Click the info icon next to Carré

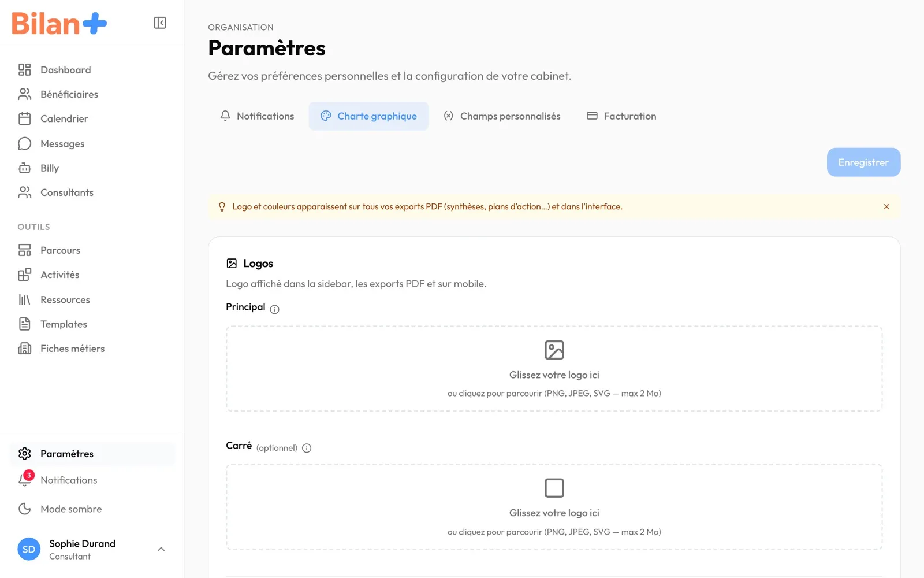point(307,448)
